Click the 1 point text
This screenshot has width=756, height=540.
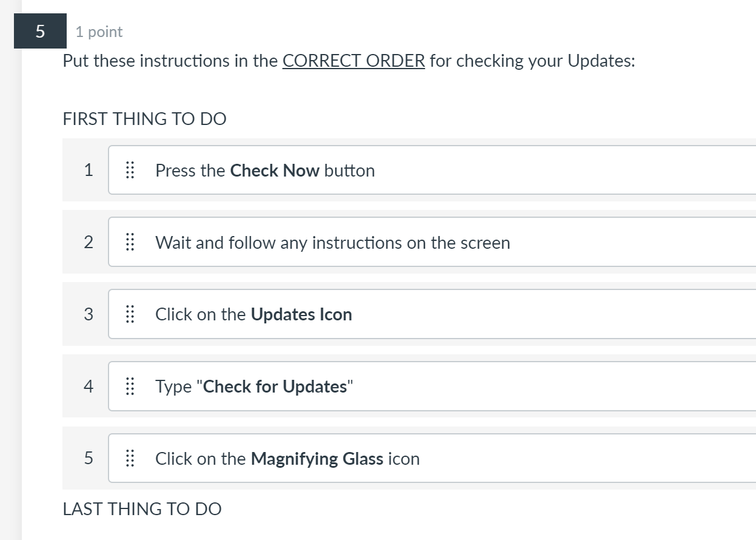(99, 32)
